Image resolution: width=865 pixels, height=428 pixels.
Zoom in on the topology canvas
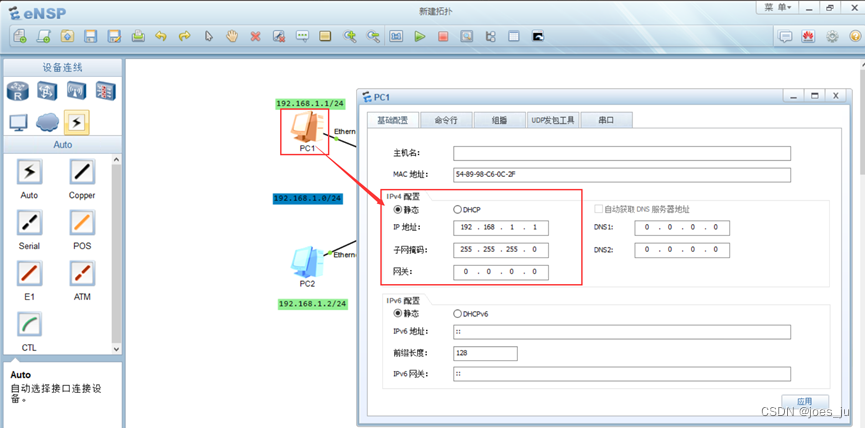[350, 36]
